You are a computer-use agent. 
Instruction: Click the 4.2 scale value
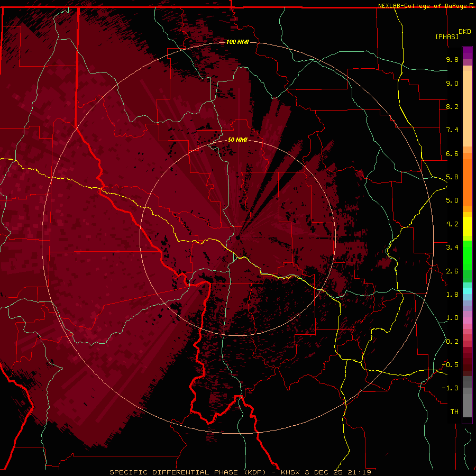click(452, 224)
